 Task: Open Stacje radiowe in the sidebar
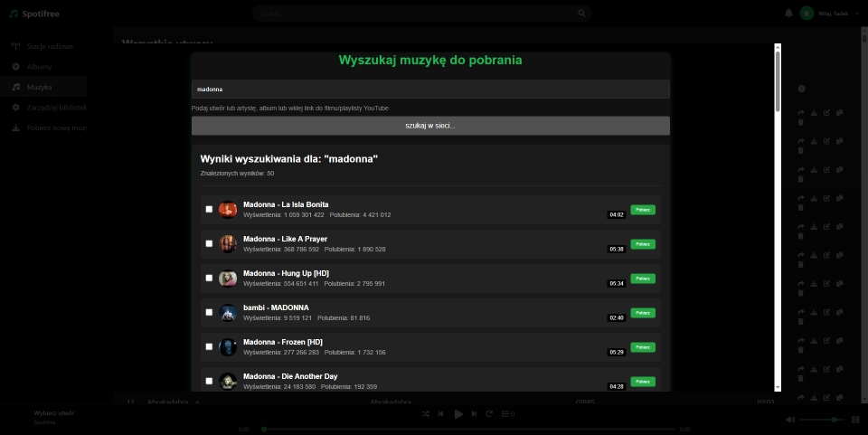[x=43, y=46]
